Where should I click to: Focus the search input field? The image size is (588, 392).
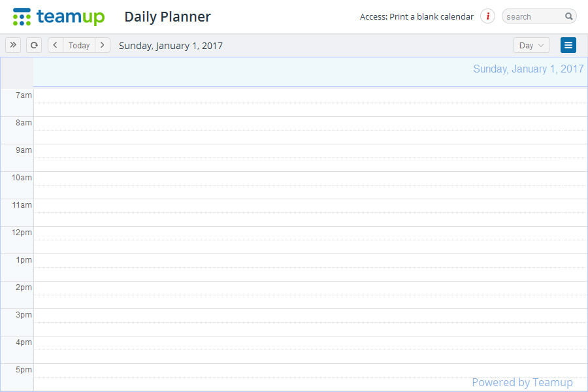pos(532,16)
